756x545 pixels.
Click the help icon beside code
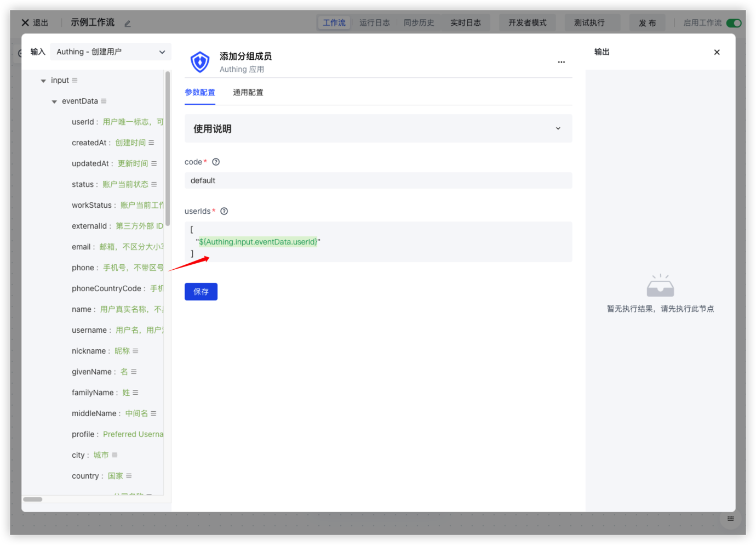point(216,162)
